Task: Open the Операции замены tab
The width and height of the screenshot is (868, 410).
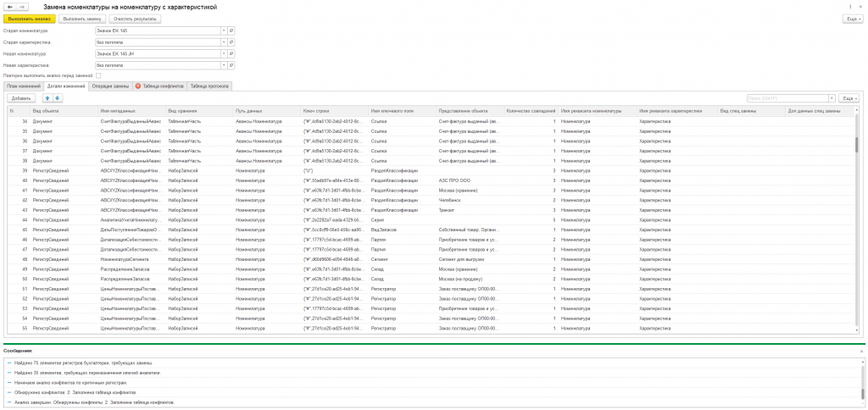Action: [x=111, y=86]
